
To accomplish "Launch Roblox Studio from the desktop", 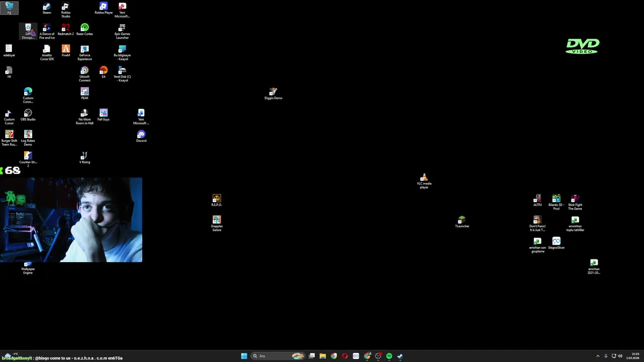I will coord(66,10).
